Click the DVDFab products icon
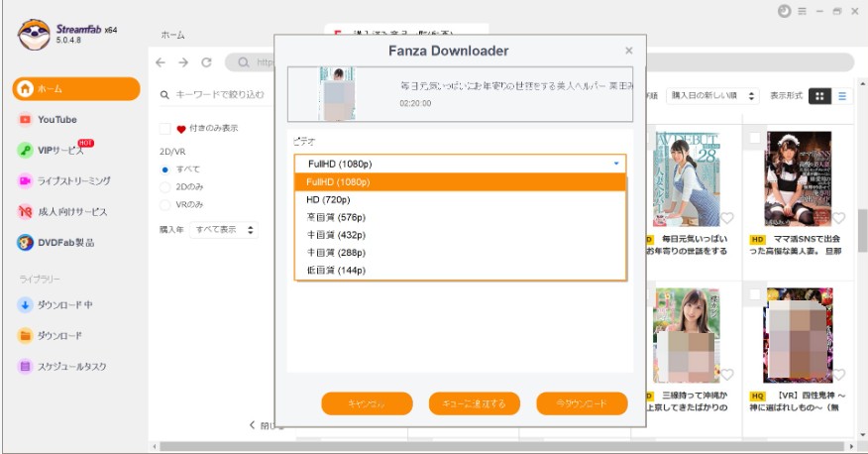 tap(25, 243)
